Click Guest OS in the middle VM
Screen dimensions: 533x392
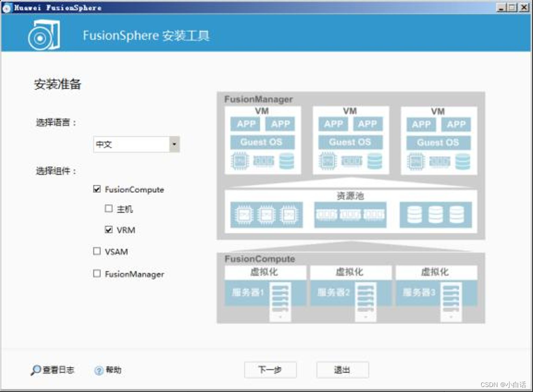(x=350, y=142)
